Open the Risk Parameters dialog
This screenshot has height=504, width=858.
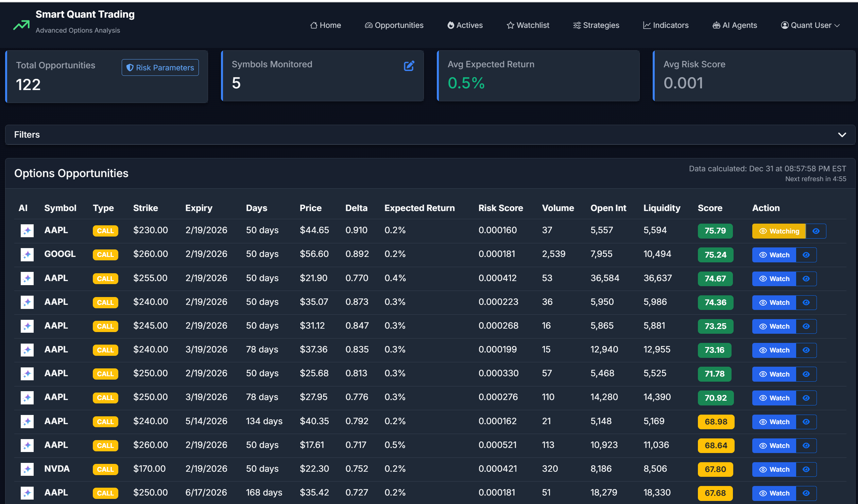pyautogui.click(x=160, y=67)
